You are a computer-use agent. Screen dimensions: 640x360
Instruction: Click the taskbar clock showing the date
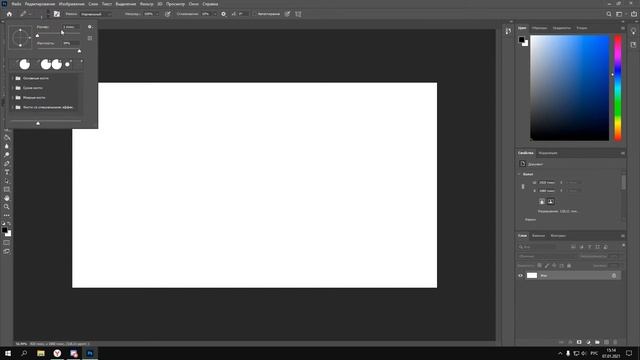(x=611, y=353)
